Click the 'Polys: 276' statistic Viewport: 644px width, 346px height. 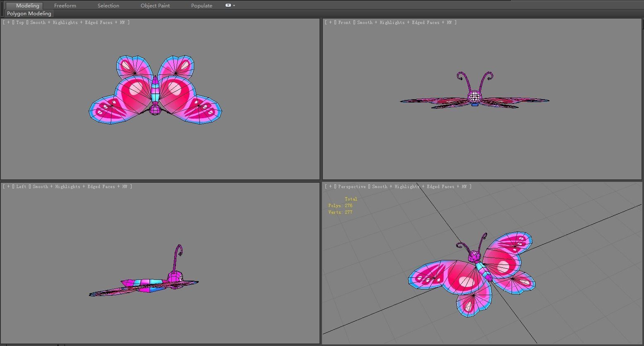click(340, 206)
